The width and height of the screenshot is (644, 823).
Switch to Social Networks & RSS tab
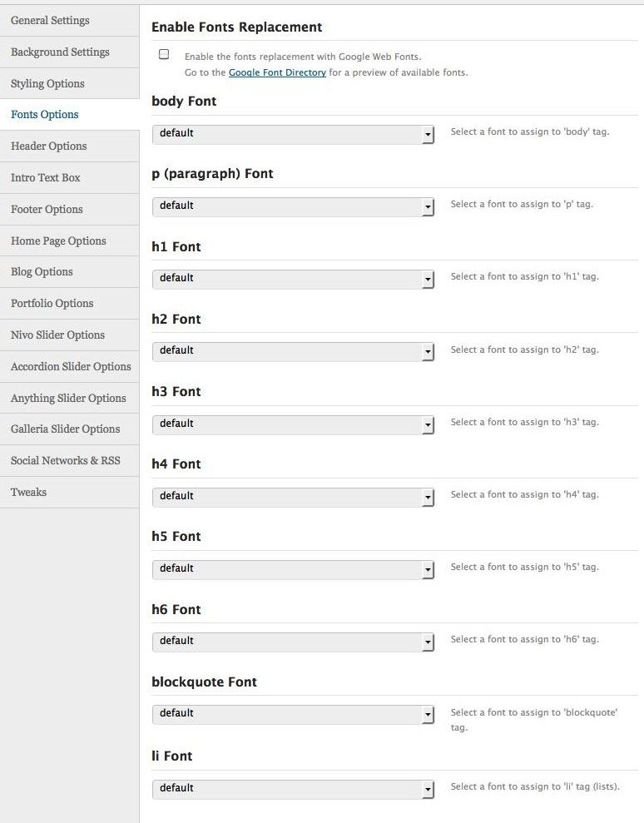pos(65,460)
